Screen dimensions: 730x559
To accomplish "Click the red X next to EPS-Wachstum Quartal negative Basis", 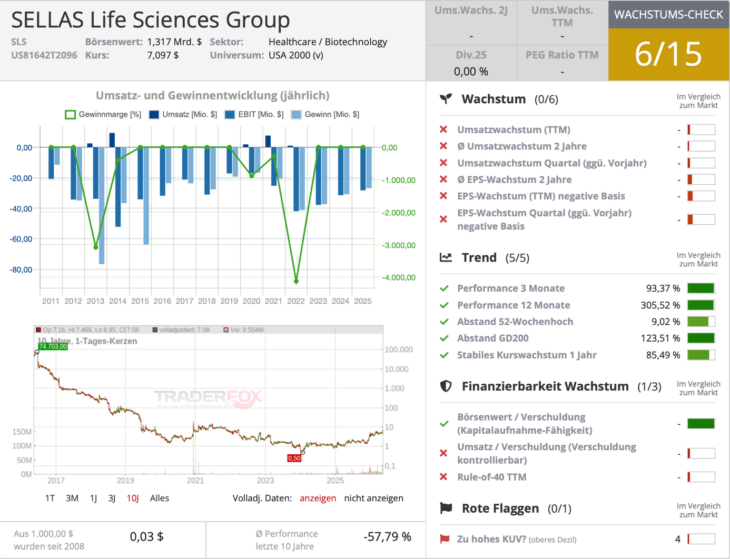I will (443, 219).
